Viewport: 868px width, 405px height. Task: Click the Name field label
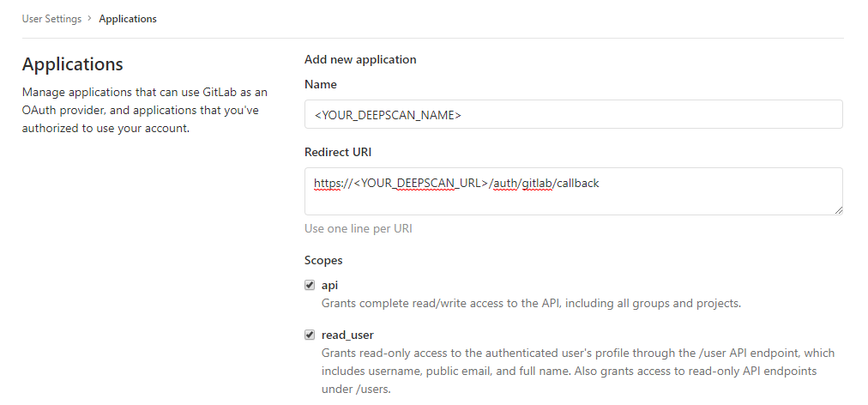tap(321, 84)
